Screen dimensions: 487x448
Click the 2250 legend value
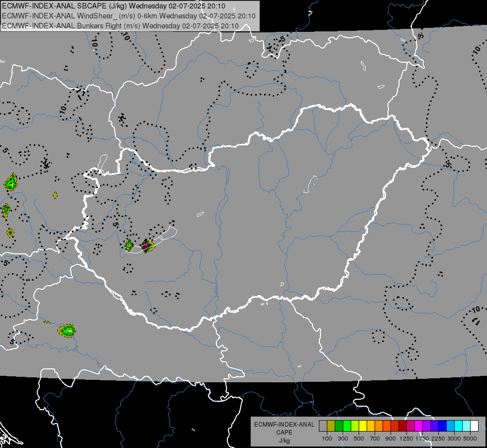[438, 439]
